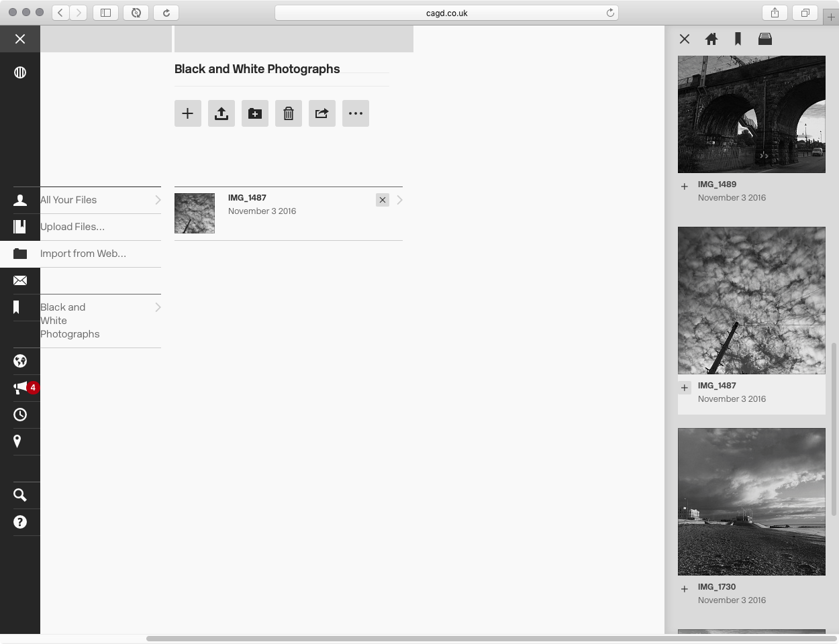This screenshot has height=644, width=839.
Task: Select Upload Files...
Action: pos(72,227)
